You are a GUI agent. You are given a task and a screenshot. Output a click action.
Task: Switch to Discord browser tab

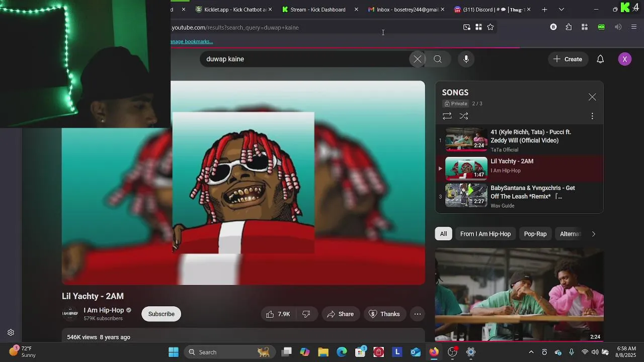491,10
